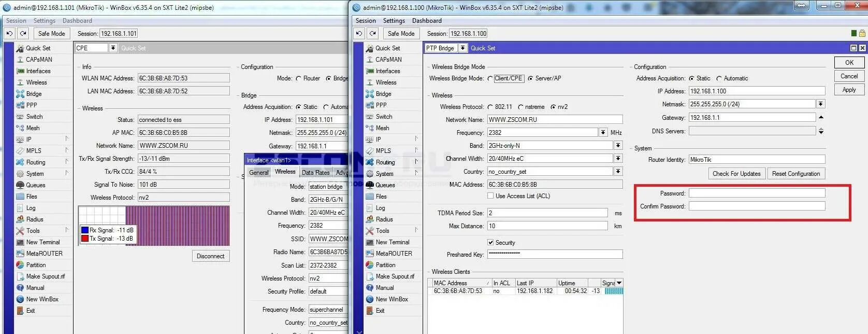Click OK button in Quick Set
This screenshot has width=868, height=334.
tap(849, 63)
